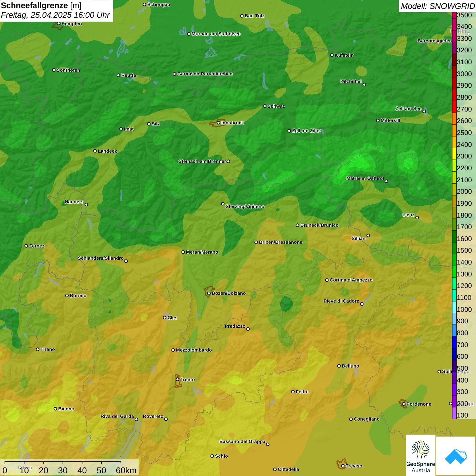
Task: Click the Garmisch-Partenkirchen label
Action: coord(205,74)
